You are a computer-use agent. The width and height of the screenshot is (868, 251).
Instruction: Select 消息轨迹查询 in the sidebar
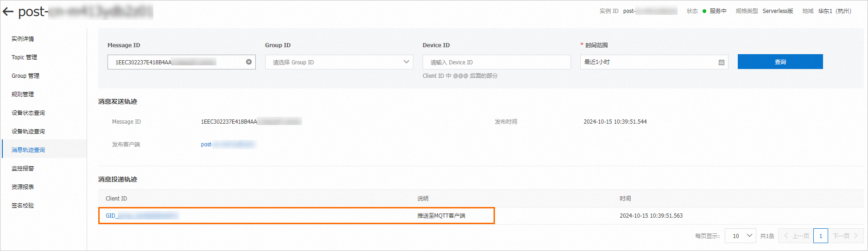[28, 150]
